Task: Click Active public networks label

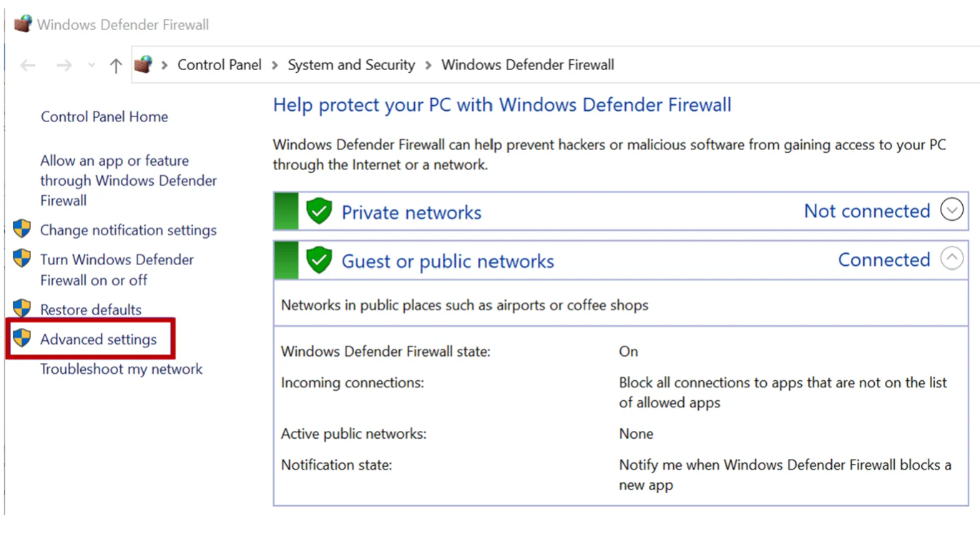Action: [353, 434]
